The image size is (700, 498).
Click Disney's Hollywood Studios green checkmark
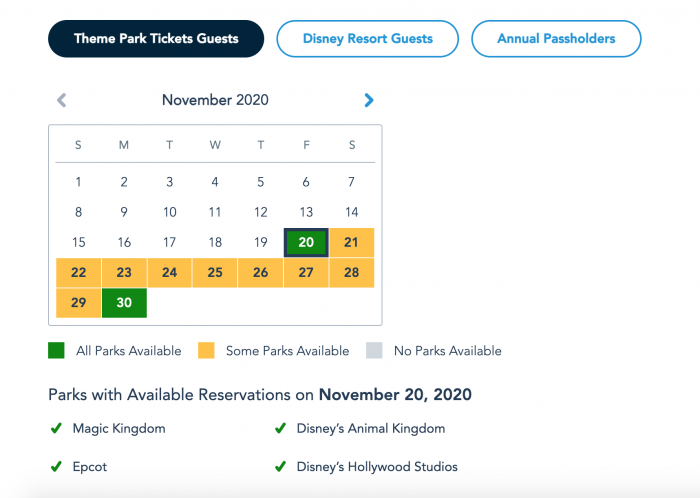pyautogui.click(x=280, y=466)
